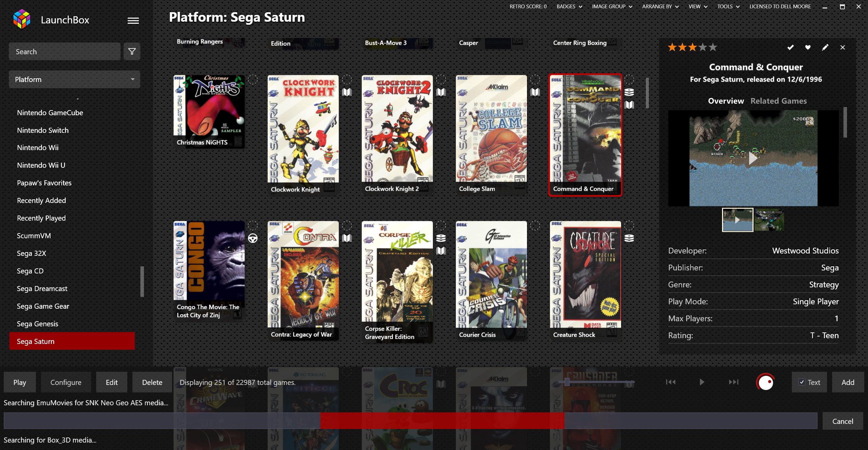868x450 pixels.
Task: Click steering wheel badge beside Congo
Action: (x=253, y=238)
